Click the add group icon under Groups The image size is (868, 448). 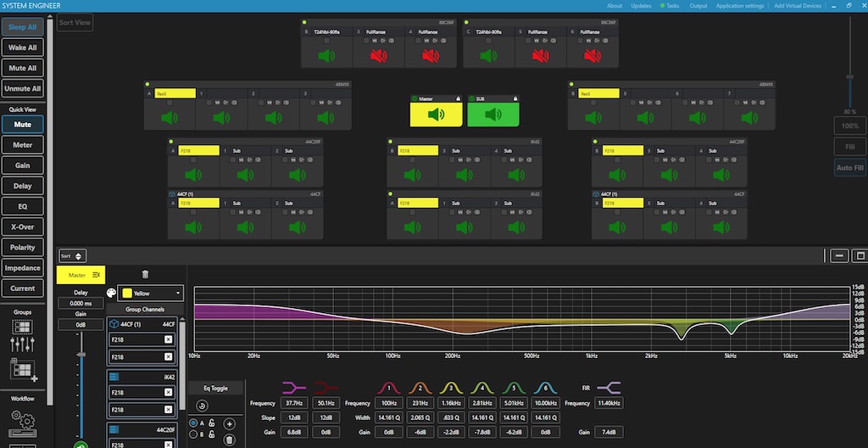(22, 369)
